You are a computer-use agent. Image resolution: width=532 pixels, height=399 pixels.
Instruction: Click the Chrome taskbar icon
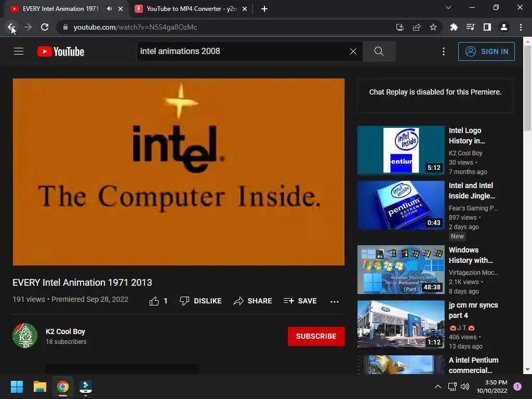point(63,387)
